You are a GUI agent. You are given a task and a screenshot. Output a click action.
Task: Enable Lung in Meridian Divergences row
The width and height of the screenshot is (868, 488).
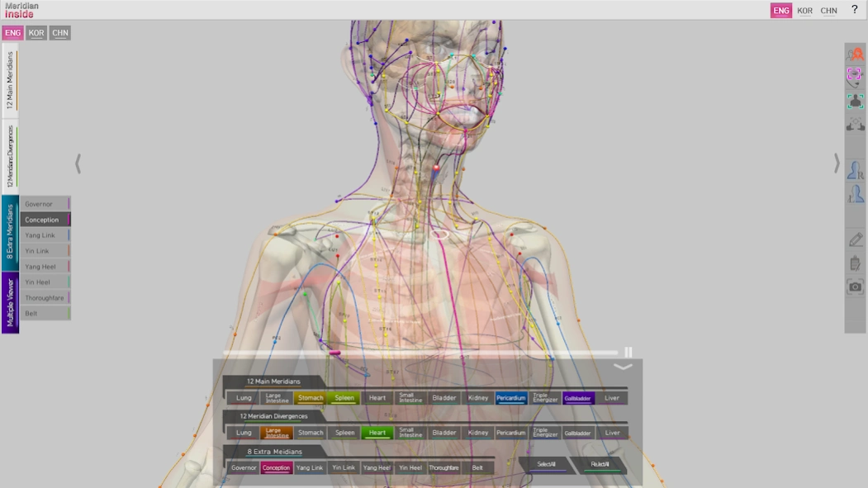[244, 433]
